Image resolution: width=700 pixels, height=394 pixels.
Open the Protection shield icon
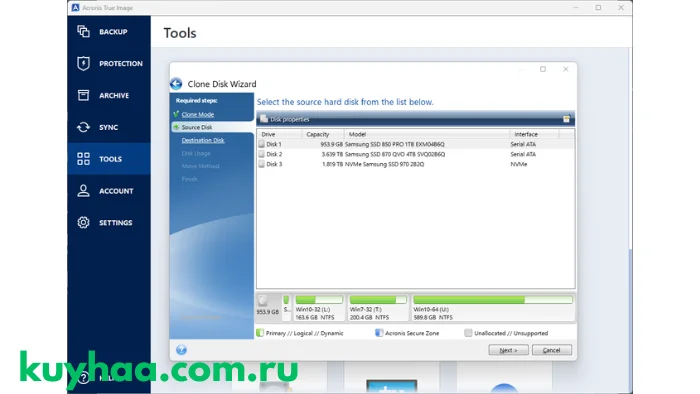[83, 63]
